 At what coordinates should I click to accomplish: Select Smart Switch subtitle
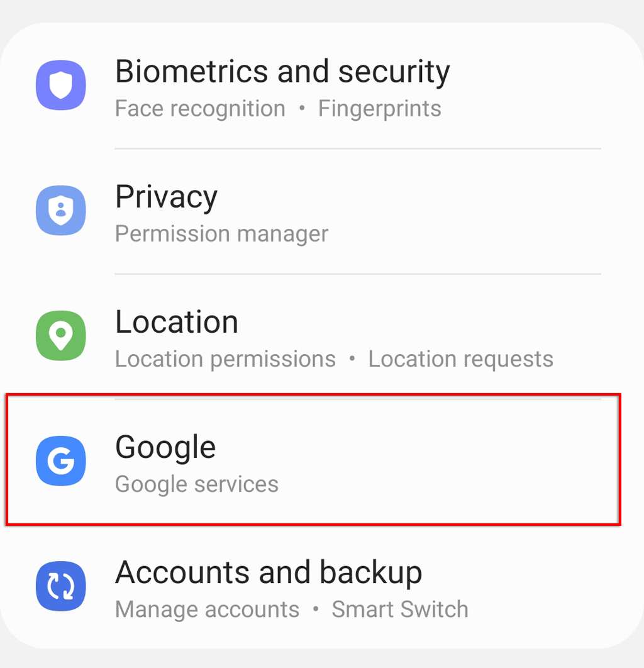click(x=400, y=610)
